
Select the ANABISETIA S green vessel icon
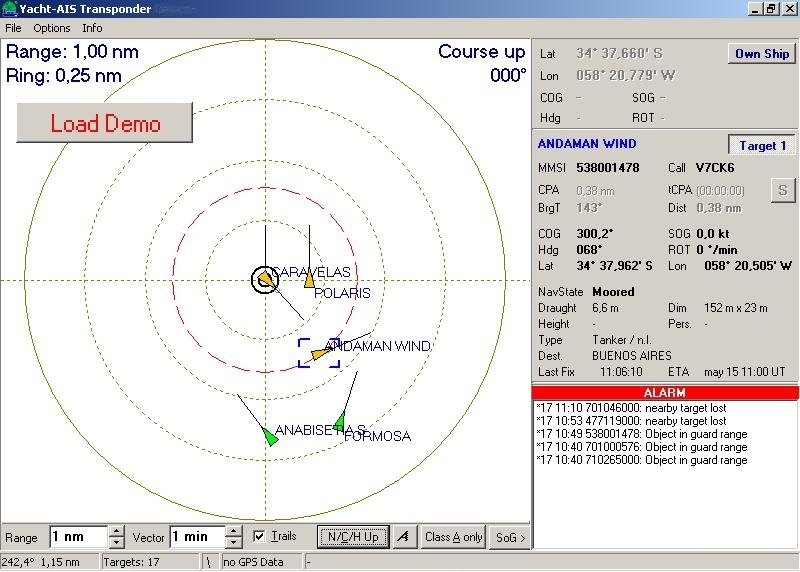[x=270, y=437]
